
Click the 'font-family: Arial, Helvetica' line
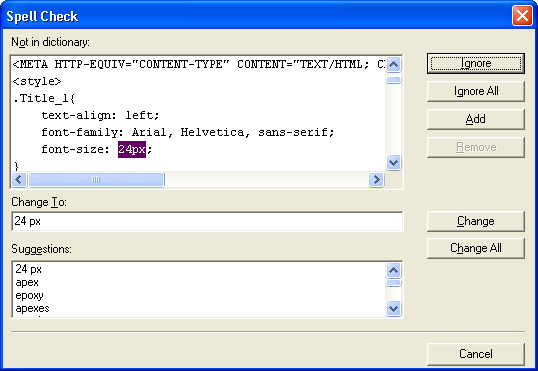[x=187, y=132]
